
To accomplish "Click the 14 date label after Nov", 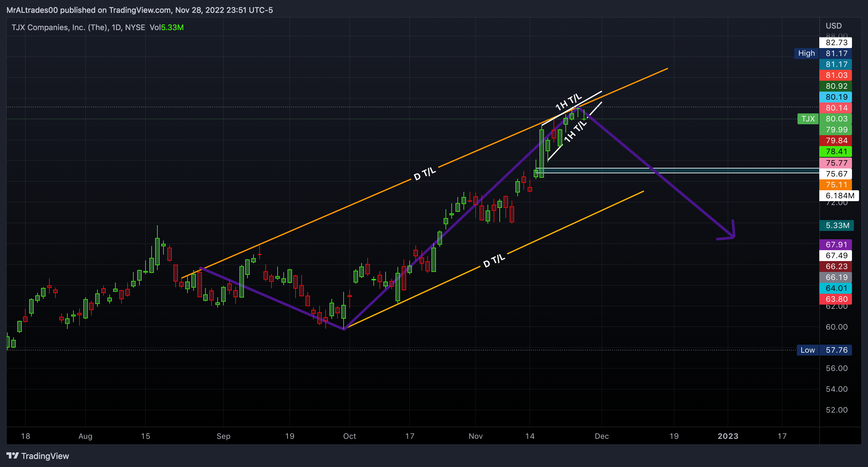I will 530,436.
